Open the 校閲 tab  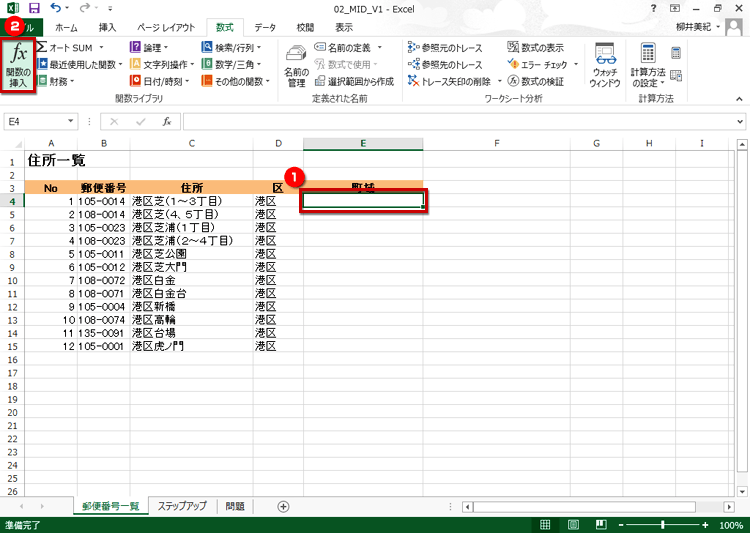click(x=305, y=27)
